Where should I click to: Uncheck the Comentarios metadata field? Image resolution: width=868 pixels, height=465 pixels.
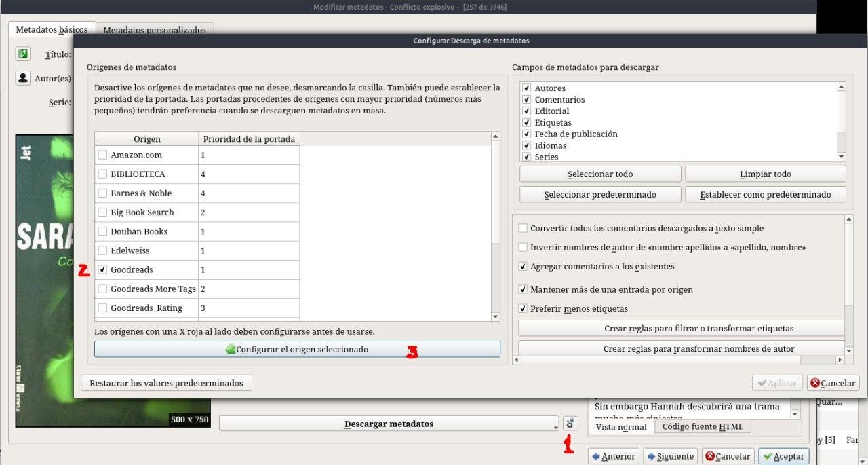pos(526,100)
